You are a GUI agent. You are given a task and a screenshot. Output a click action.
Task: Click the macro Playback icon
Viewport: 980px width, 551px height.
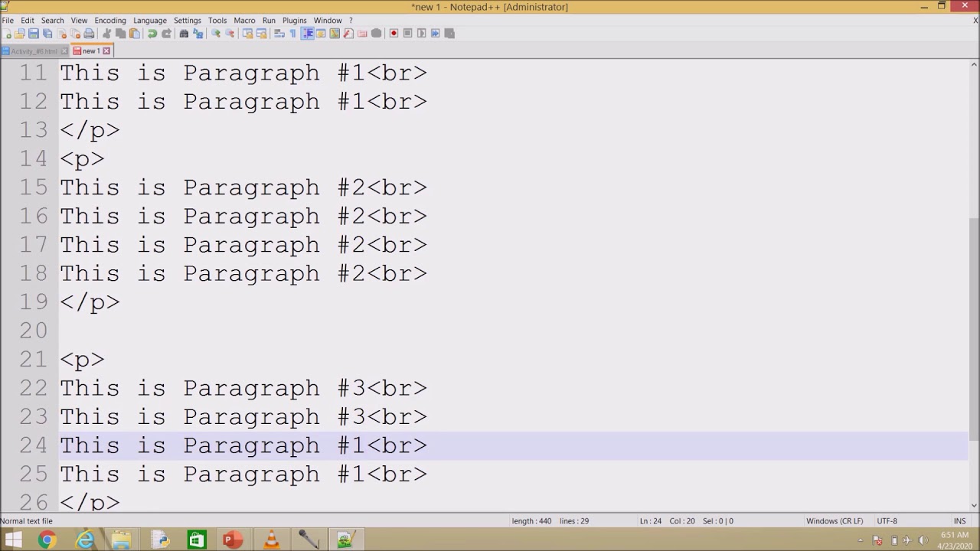tap(421, 34)
